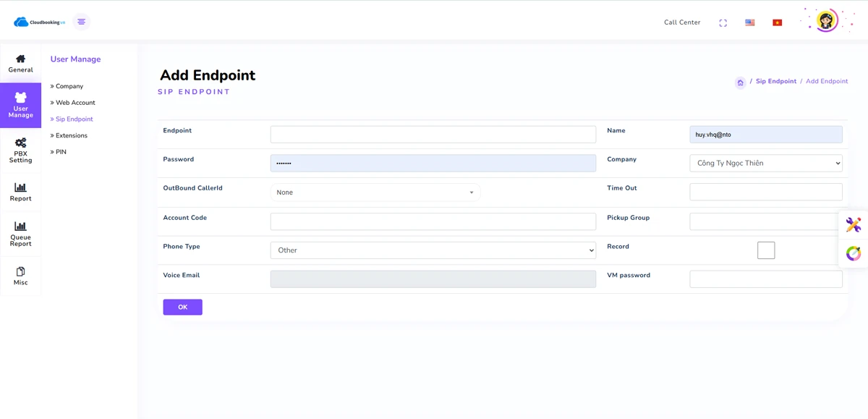The height and width of the screenshot is (419, 868).
Task: Click the General home icon in sidebar
Action: pos(20,59)
